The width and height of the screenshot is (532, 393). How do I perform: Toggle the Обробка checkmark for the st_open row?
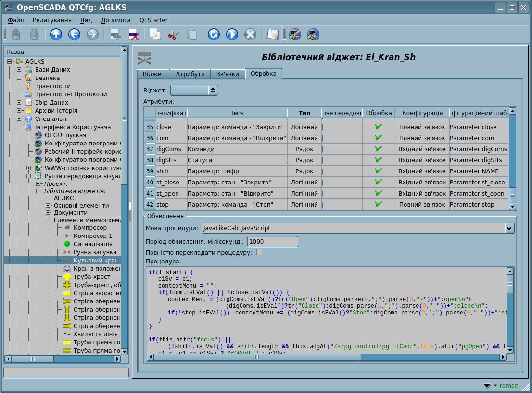379,193
